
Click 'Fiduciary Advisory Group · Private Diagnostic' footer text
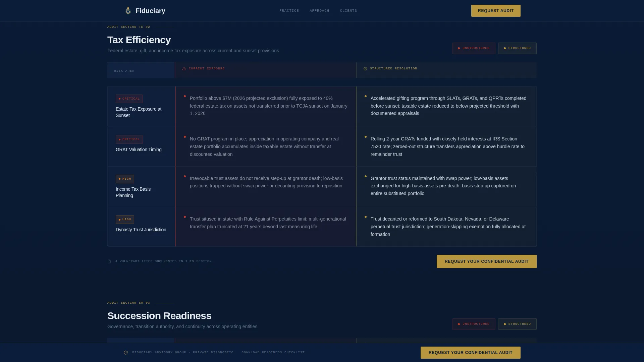pyautogui.click(x=183, y=353)
